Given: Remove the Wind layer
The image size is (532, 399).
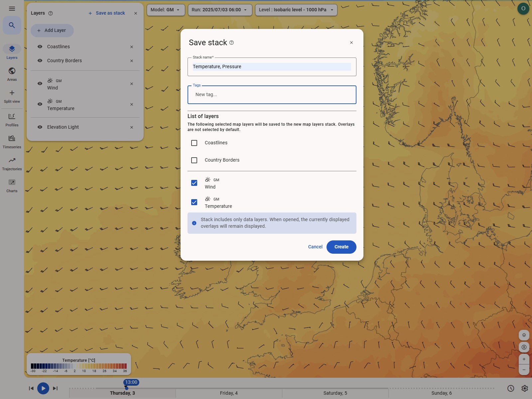Looking at the screenshot, I should [x=132, y=84].
